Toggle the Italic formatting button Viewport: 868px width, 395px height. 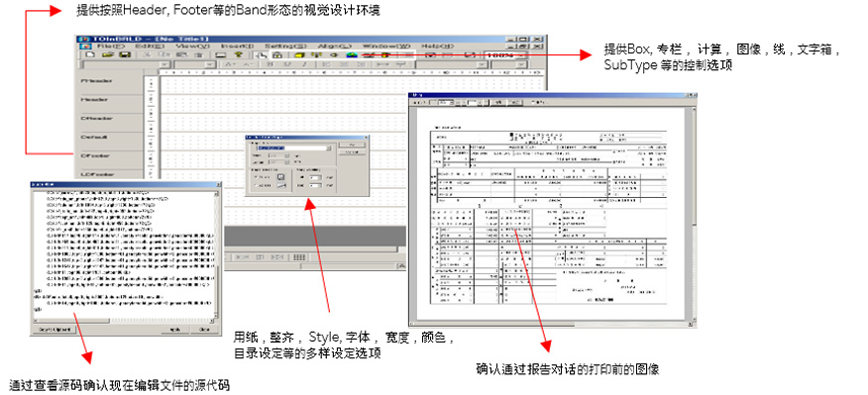[304, 64]
